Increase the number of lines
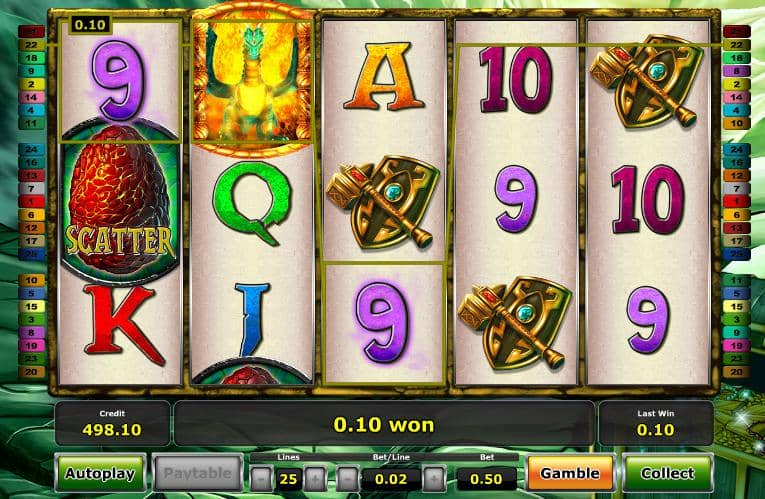This screenshot has height=499, width=765. [x=315, y=479]
